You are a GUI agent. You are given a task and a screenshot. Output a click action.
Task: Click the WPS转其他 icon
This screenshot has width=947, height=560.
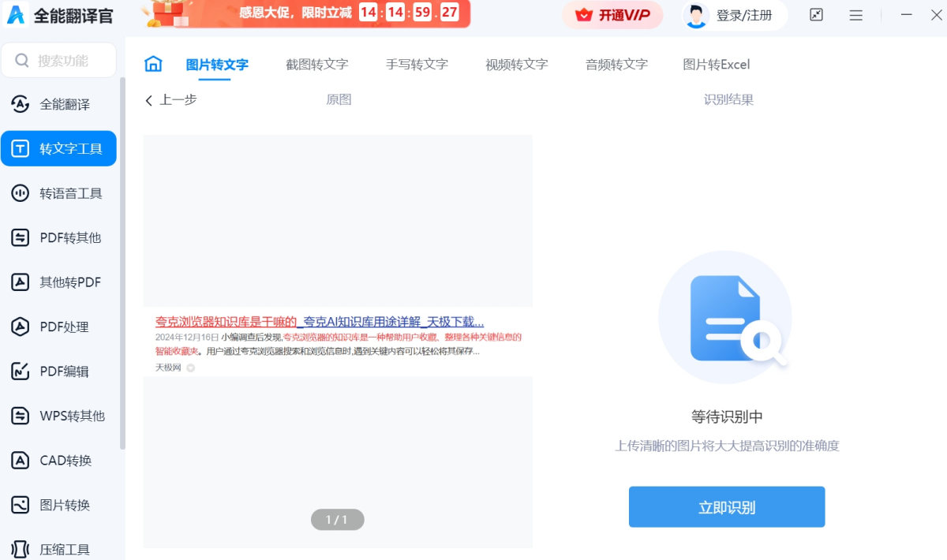tap(21, 416)
